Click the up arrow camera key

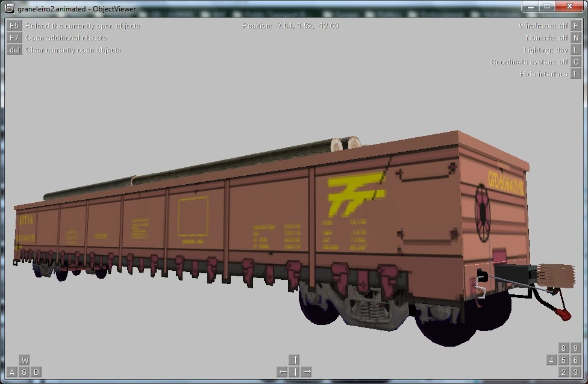pyautogui.click(x=295, y=360)
